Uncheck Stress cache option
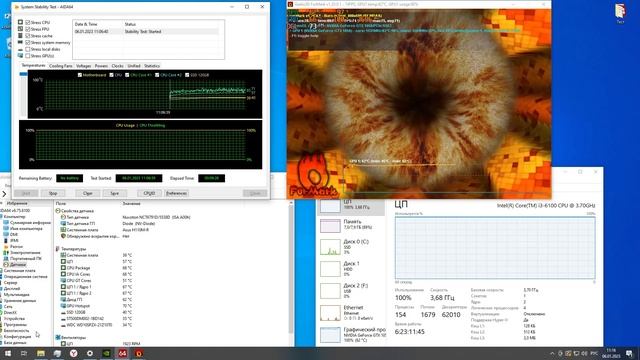This screenshot has height=360, width=640. tap(28, 36)
